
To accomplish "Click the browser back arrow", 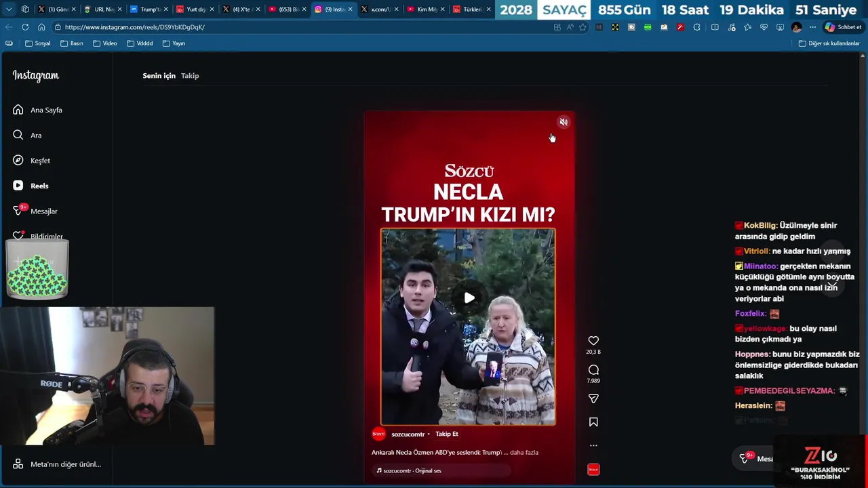I will pos(9,27).
